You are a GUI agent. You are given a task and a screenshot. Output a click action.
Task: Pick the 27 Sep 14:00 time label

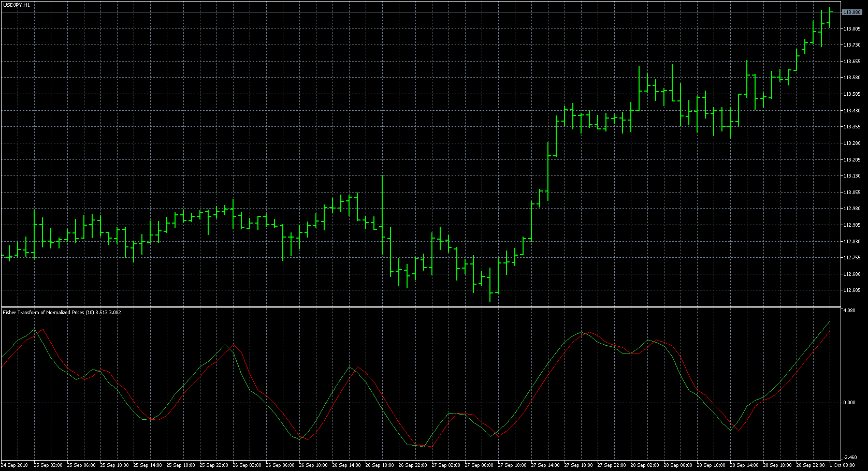545,465
